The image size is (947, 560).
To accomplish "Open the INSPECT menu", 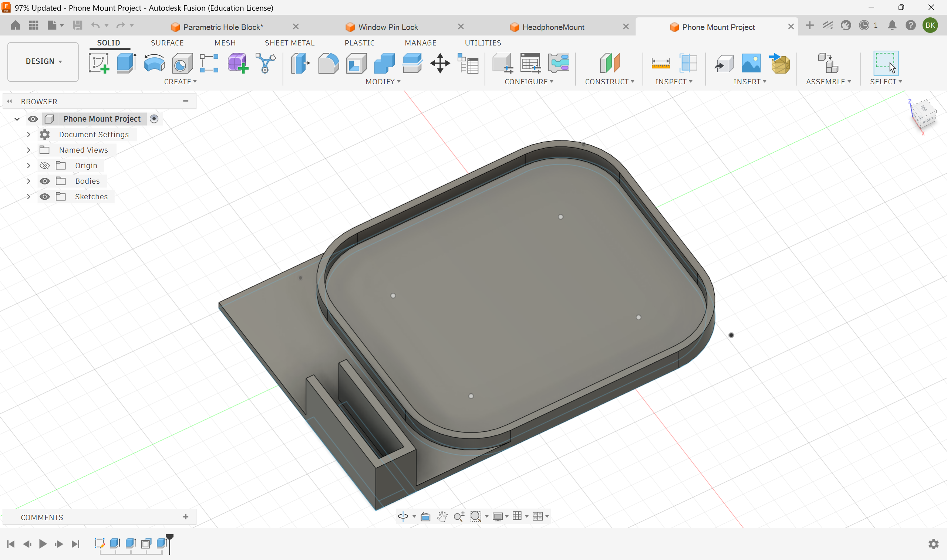I will pyautogui.click(x=674, y=82).
